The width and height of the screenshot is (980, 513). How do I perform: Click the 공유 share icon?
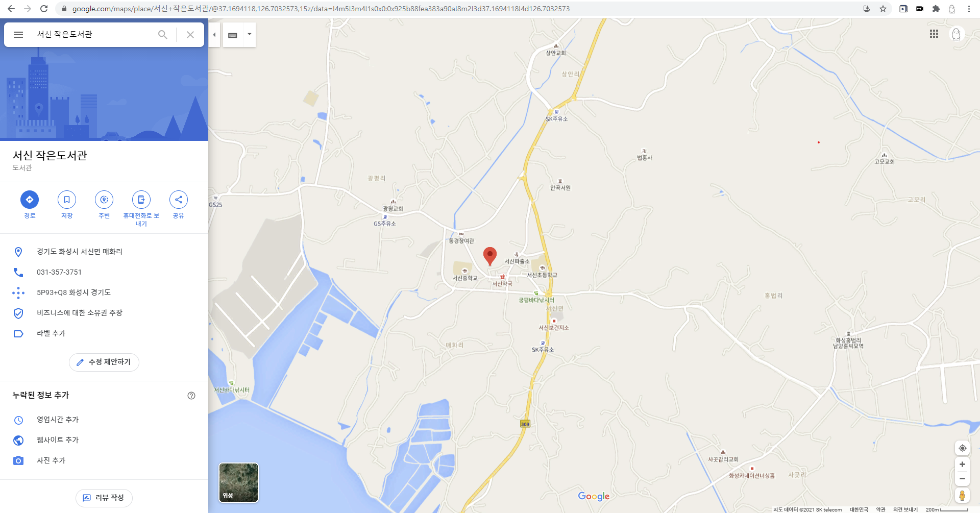179,200
